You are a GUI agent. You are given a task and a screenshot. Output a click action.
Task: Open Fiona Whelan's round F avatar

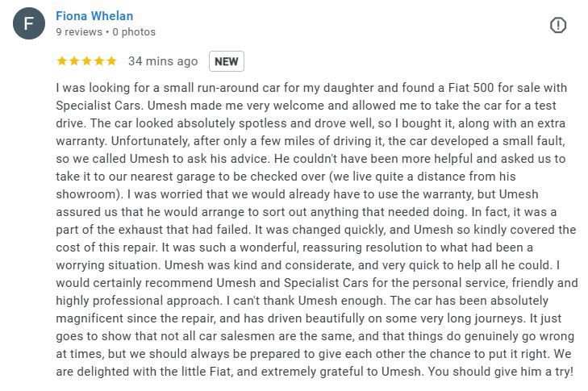tap(30, 24)
